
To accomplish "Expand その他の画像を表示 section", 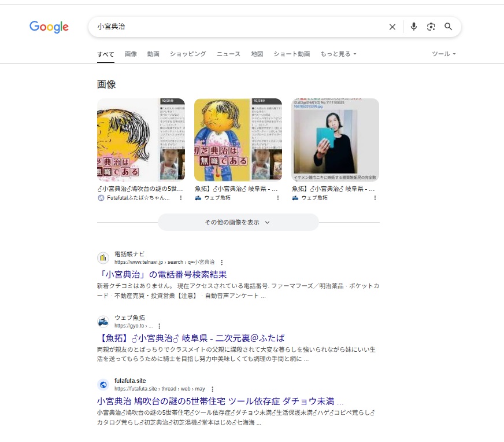I will tap(238, 222).
